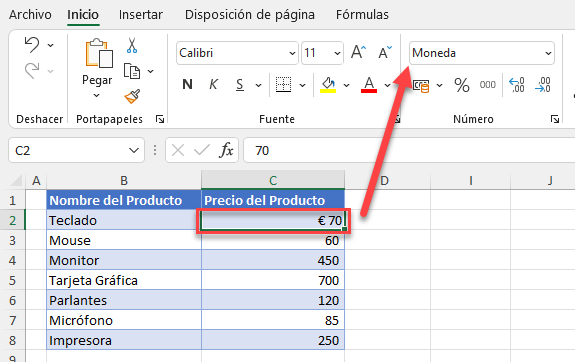Toggle Italic (K) formatting
Viewport: 575px width, 362px height.
213,85
